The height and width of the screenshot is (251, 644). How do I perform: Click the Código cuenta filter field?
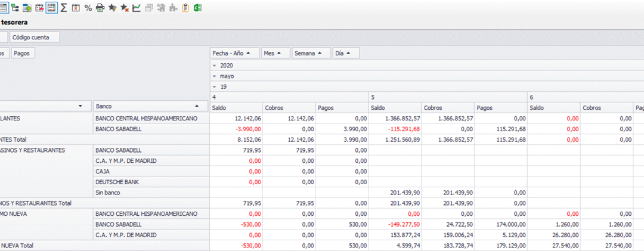(x=36, y=37)
